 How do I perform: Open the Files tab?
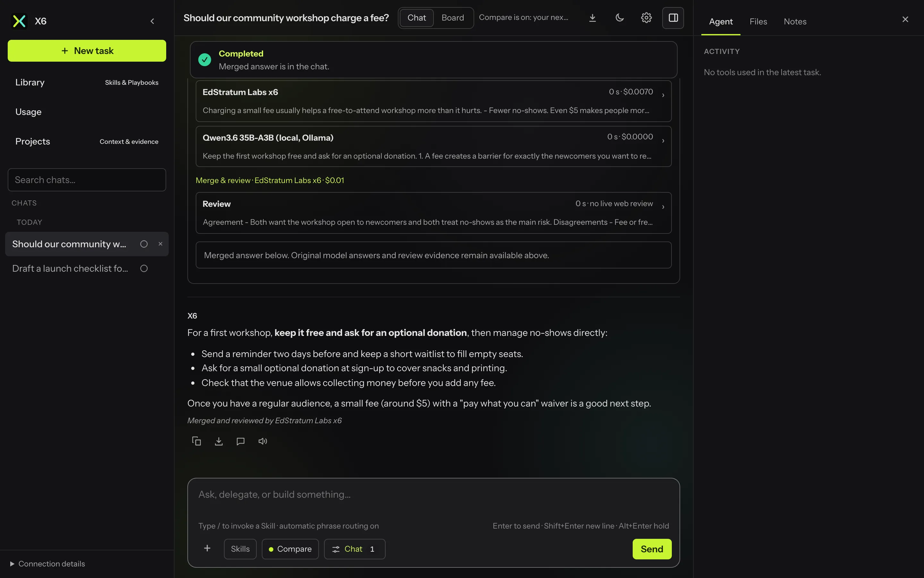(x=758, y=22)
